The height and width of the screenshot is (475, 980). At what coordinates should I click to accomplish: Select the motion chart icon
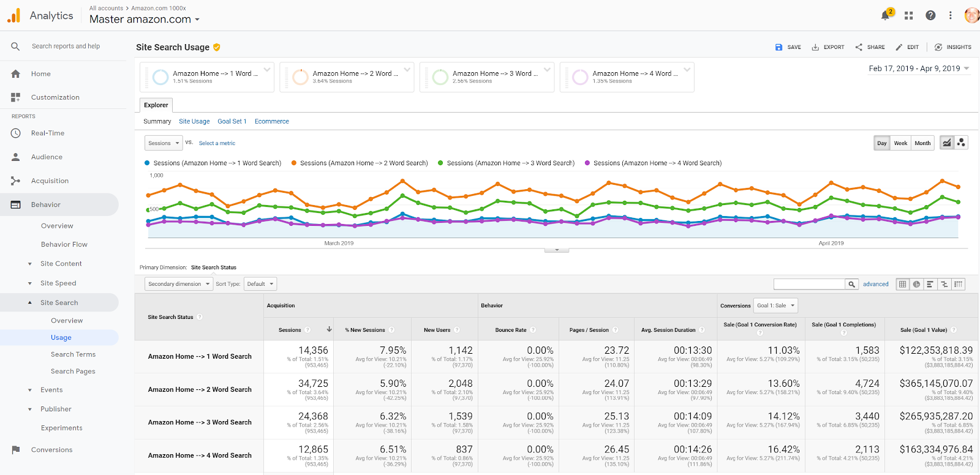961,143
